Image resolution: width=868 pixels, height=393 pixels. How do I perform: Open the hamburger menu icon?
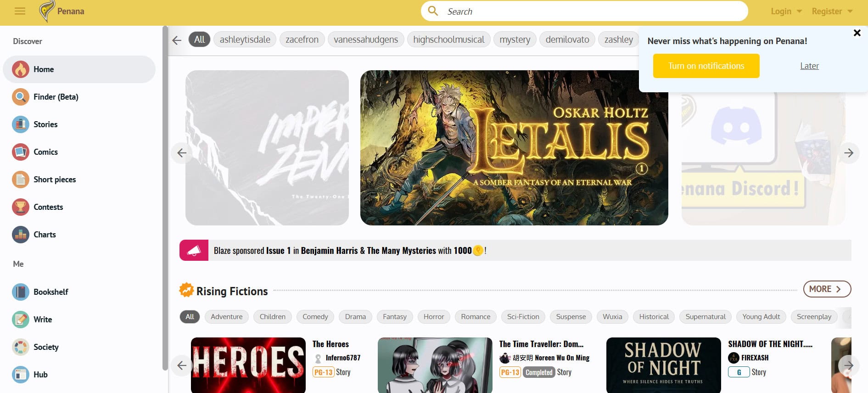point(20,11)
